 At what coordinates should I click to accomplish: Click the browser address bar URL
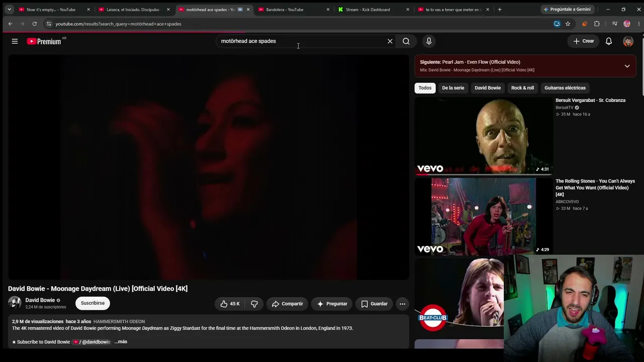pyautogui.click(x=118, y=24)
